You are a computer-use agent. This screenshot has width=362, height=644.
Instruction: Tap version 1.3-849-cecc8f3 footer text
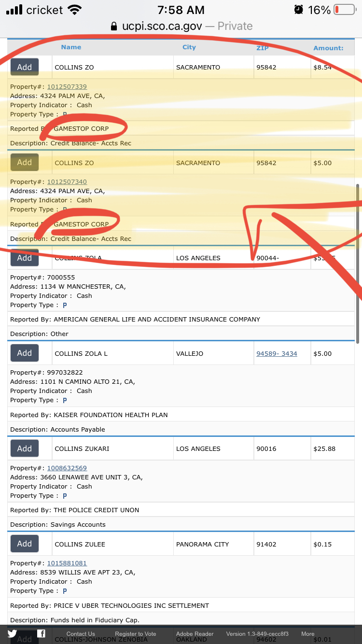(257, 634)
